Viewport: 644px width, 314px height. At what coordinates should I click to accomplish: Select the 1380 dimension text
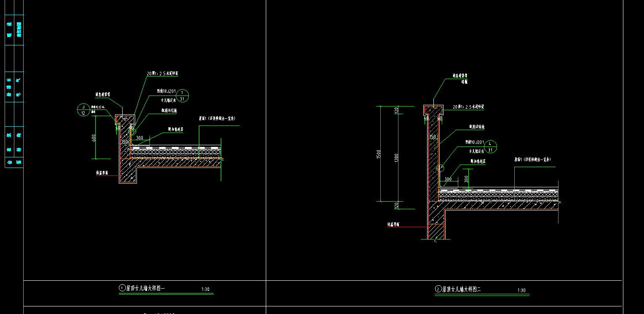point(397,159)
